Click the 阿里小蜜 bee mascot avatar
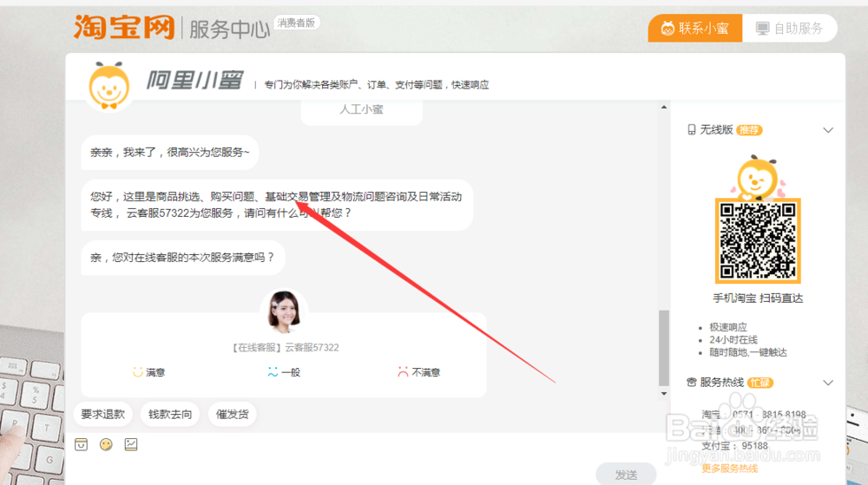The image size is (868, 485). click(x=109, y=86)
